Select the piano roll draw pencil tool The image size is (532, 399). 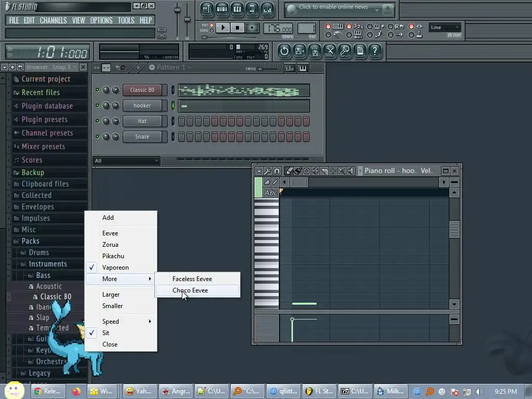[x=289, y=170]
